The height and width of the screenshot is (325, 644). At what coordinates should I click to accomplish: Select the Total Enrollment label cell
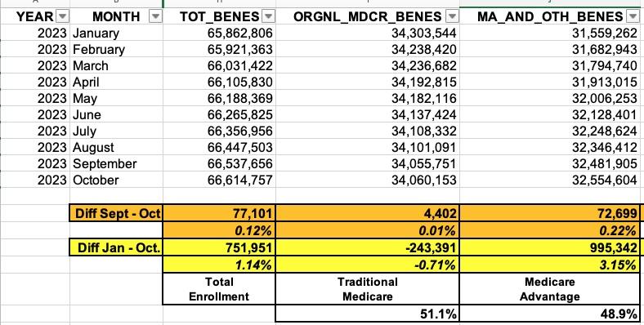[219, 289]
